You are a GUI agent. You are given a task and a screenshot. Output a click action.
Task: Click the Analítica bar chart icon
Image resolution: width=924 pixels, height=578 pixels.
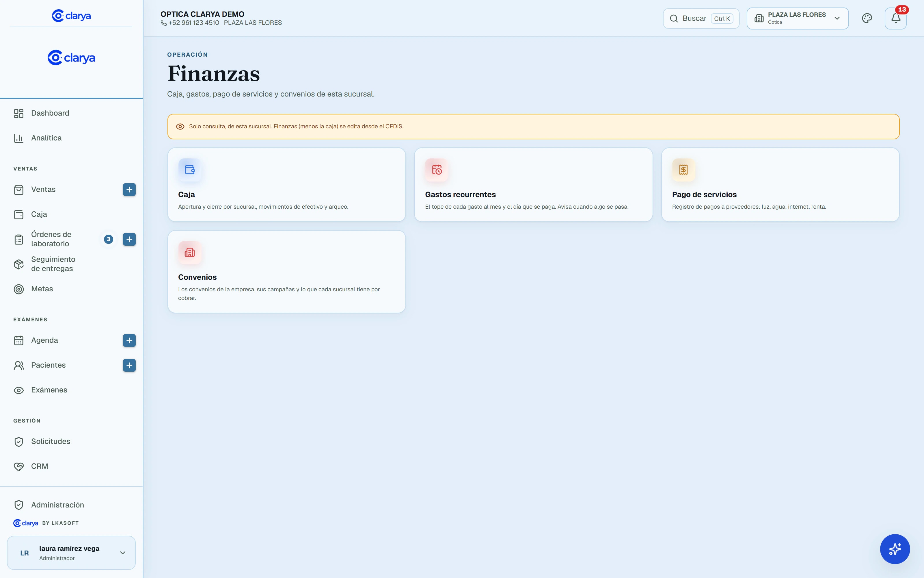(x=19, y=138)
